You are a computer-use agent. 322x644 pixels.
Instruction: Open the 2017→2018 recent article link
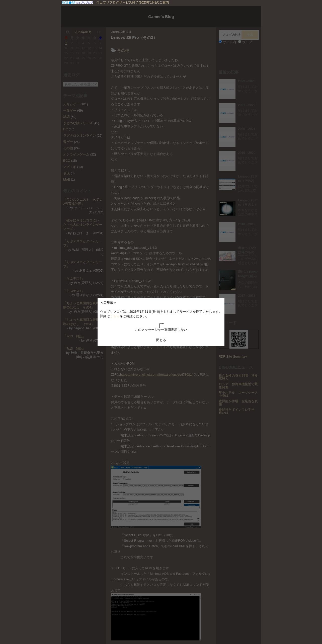coord(247,296)
